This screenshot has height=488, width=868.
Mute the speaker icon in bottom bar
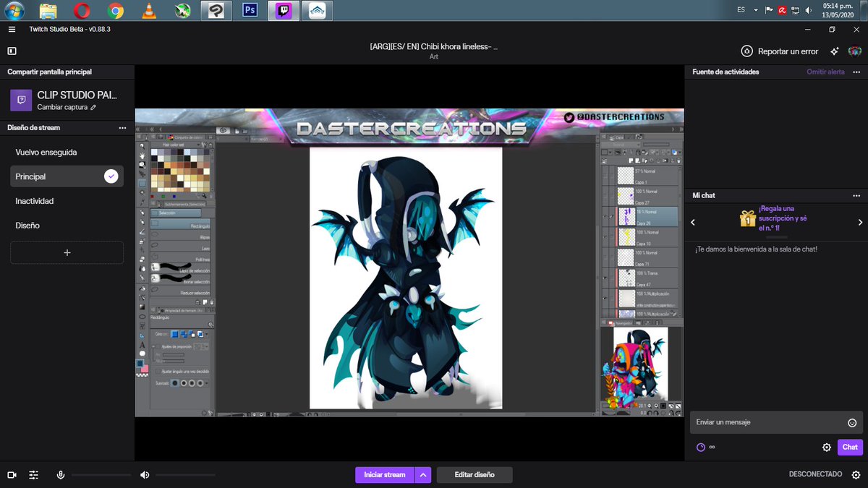pos(145,475)
